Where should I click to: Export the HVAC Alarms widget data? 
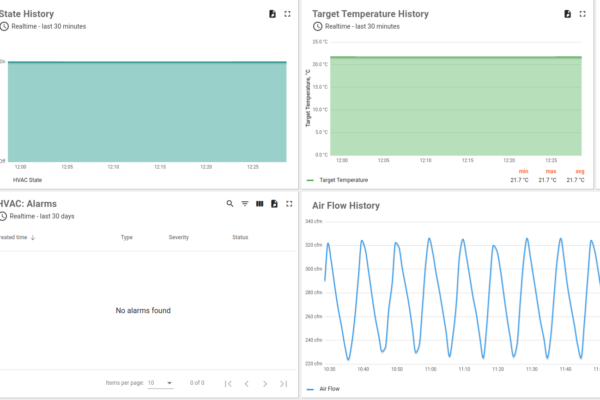click(x=273, y=203)
